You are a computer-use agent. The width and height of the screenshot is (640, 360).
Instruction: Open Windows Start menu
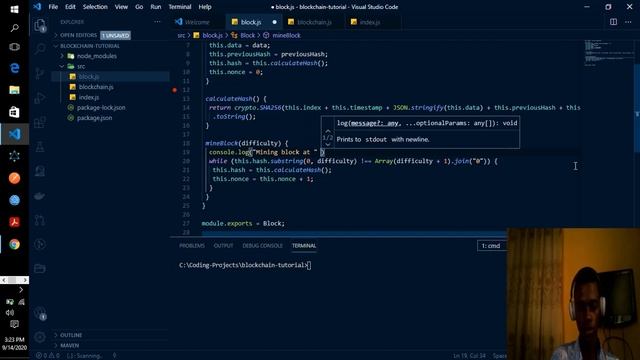click(14, 9)
